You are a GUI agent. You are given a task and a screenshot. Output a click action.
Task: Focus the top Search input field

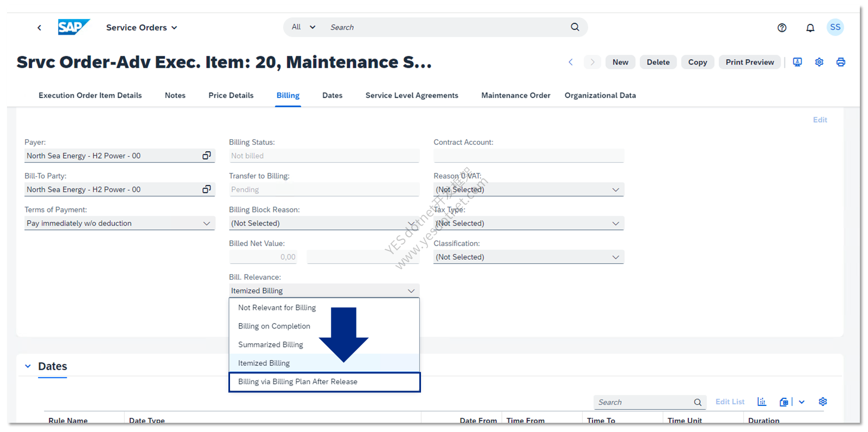tap(445, 27)
